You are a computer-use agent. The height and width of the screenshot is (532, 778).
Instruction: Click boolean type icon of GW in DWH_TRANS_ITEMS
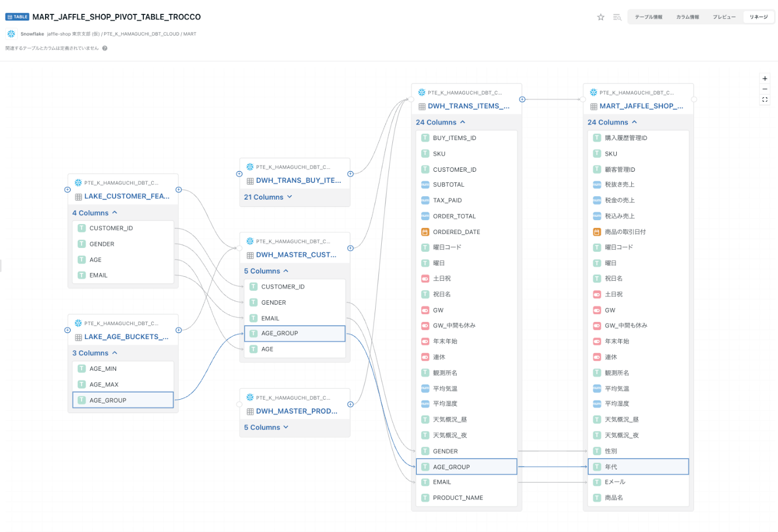pyautogui.click(x=425, y=310)
